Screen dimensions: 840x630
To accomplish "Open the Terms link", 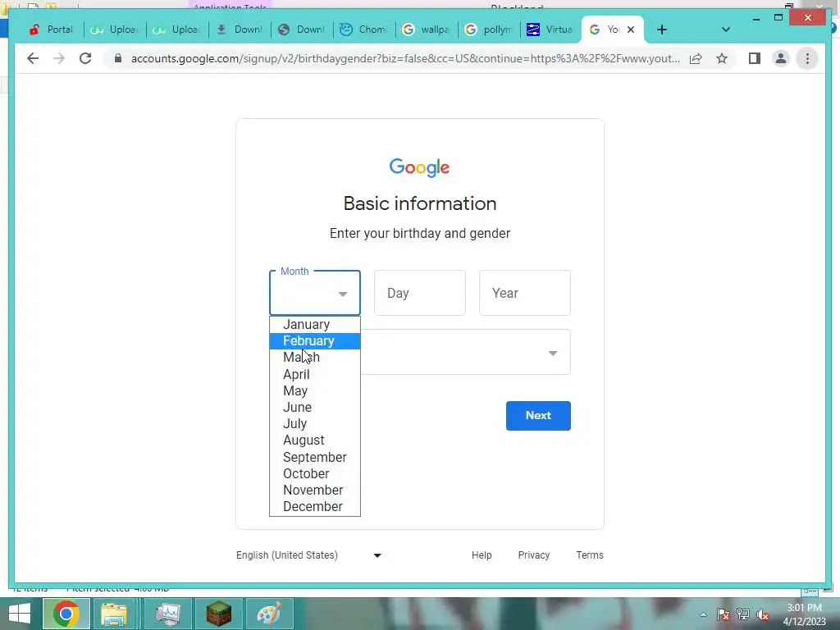I will [590, 555].
